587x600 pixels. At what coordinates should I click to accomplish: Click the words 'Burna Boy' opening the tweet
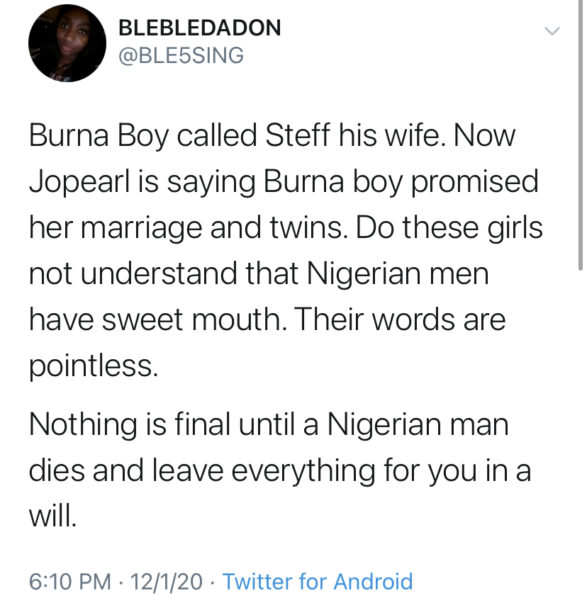click(x=99, y=137)
